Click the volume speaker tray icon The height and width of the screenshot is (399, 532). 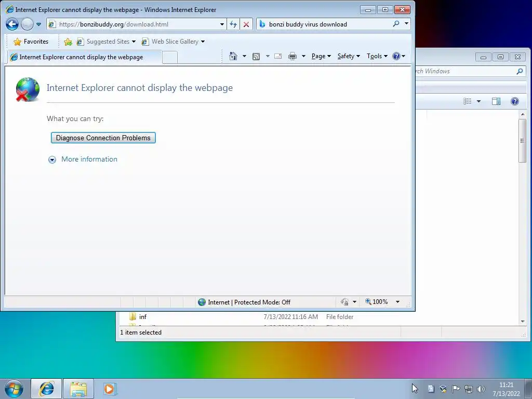[481, 389]
